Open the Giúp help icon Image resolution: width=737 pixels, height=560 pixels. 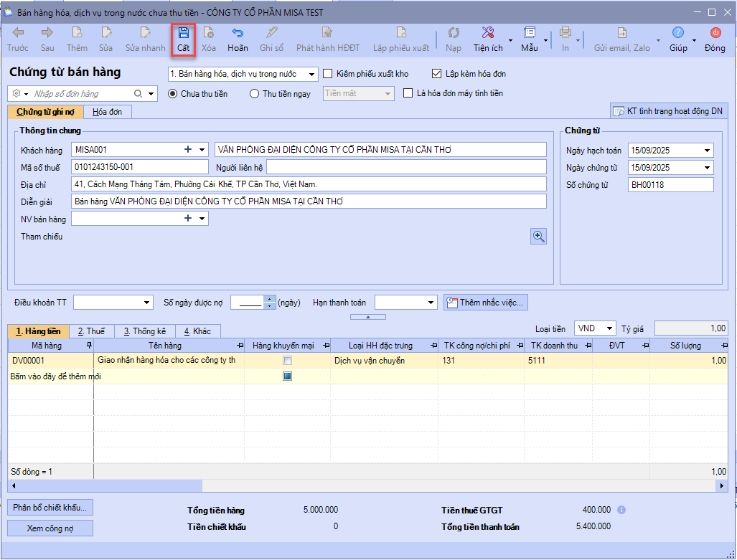(677, 33)
